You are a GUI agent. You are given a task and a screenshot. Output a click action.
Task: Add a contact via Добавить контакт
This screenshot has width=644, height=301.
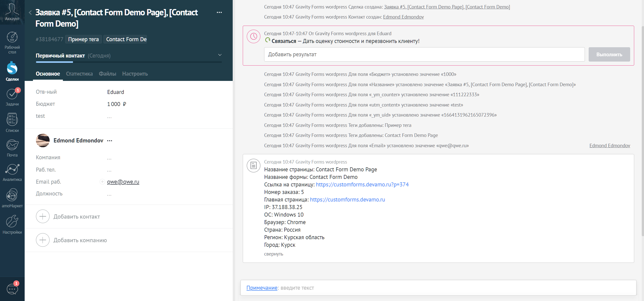(x=76, y=216)
